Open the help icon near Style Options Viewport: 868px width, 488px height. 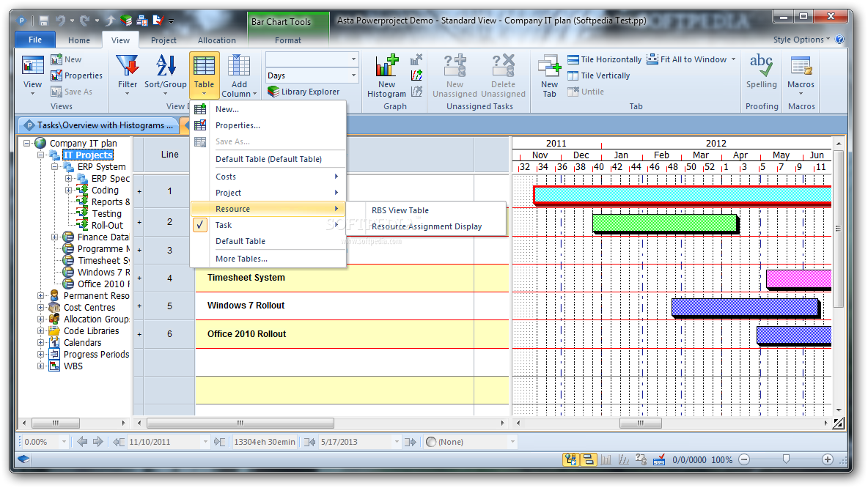[x=839, y=40]
